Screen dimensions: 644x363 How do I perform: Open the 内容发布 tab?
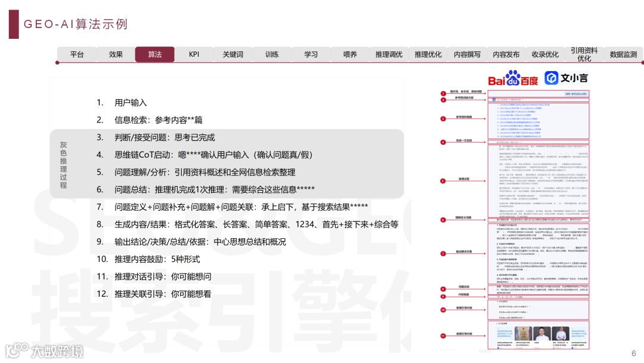506,54
